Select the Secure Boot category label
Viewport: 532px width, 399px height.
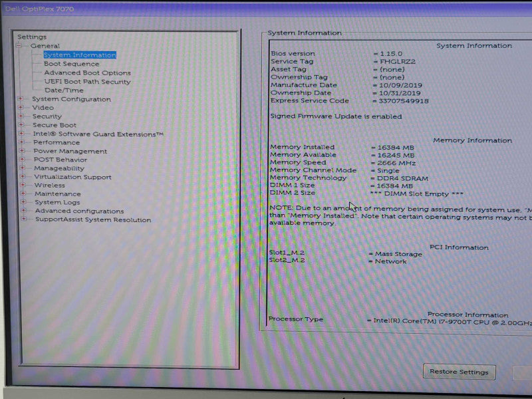pos(55,125)
